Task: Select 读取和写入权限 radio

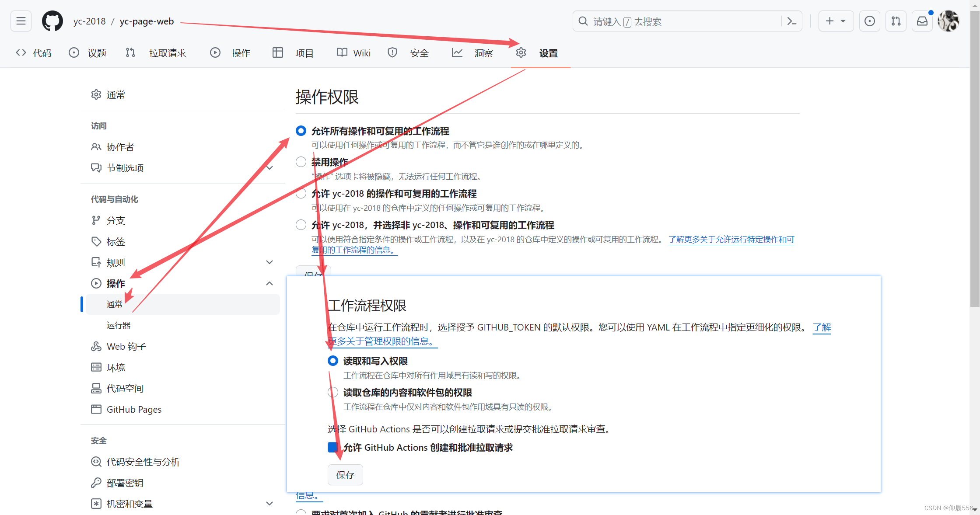Action: pos(333,361)
